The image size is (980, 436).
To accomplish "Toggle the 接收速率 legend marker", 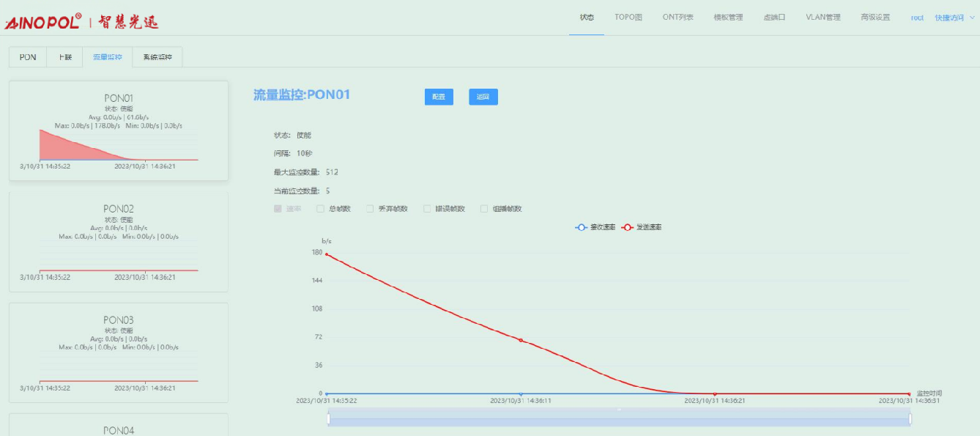I will coord(582,228).
